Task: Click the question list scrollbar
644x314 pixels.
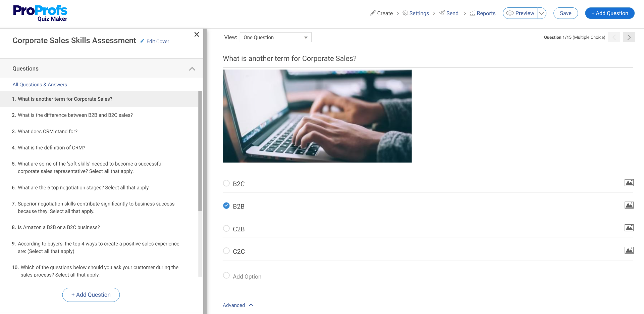Action: point(200,151)
